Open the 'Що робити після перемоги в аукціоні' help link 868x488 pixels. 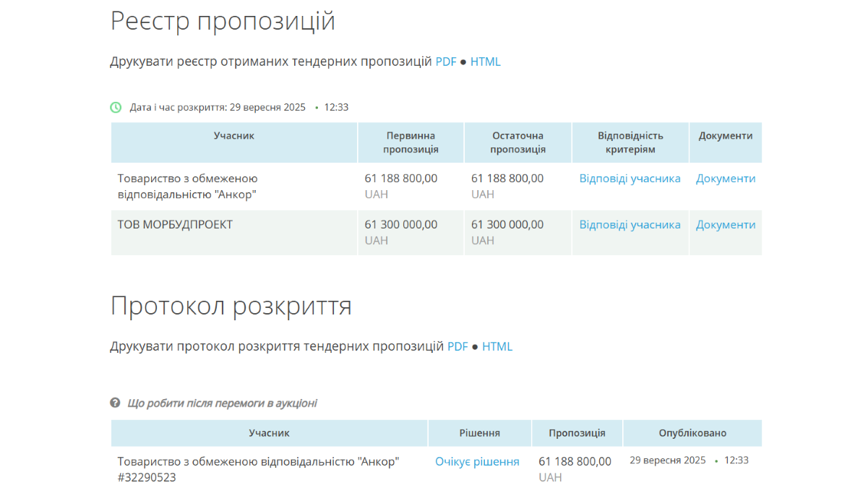point(222,403)
